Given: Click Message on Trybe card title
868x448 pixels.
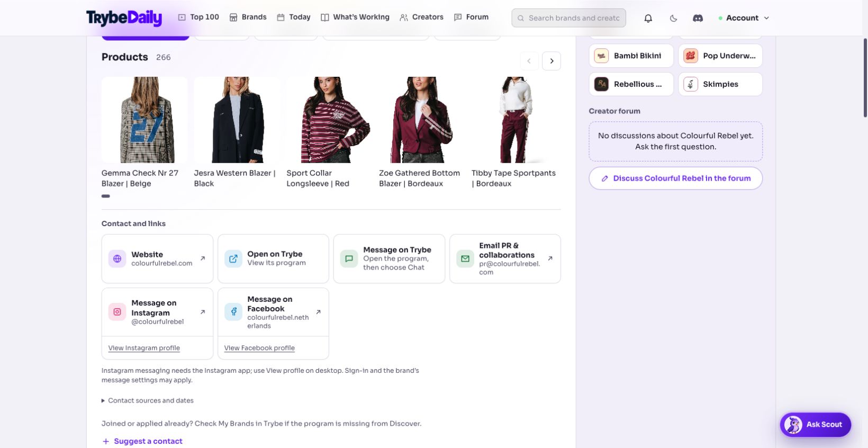Looking at the screenshot, I should [397, 250].
